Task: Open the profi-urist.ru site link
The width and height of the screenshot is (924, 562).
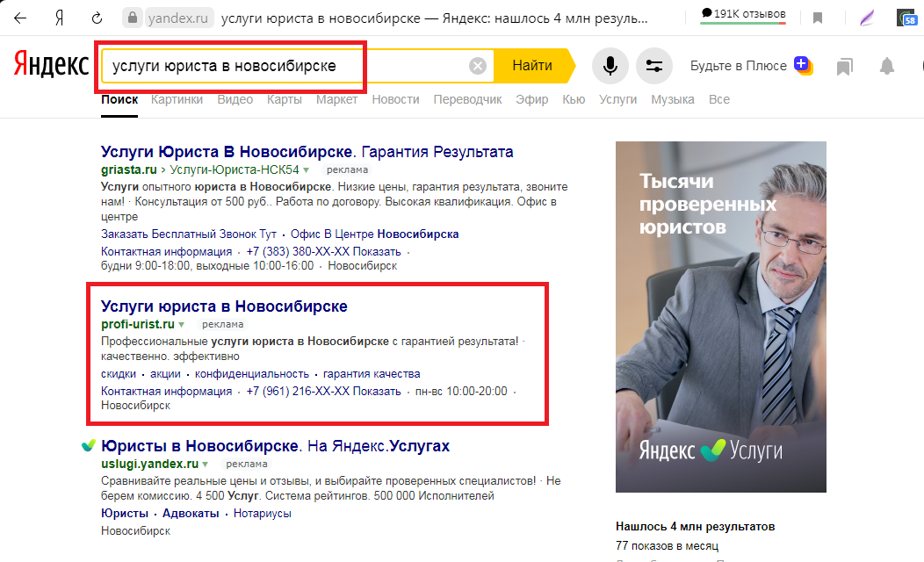Action: (x=137, y=324)
